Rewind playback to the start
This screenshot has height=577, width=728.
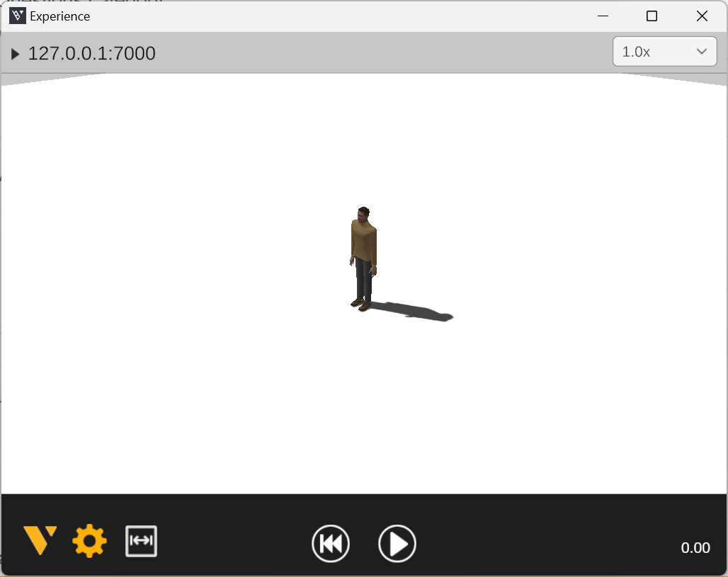point(331,543)
